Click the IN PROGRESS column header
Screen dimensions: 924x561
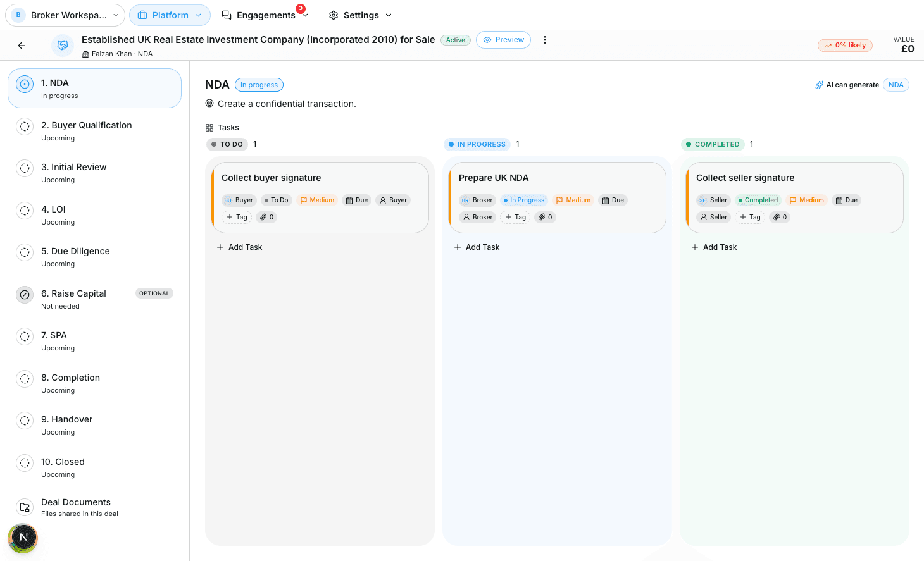click(x=477, y=144)
